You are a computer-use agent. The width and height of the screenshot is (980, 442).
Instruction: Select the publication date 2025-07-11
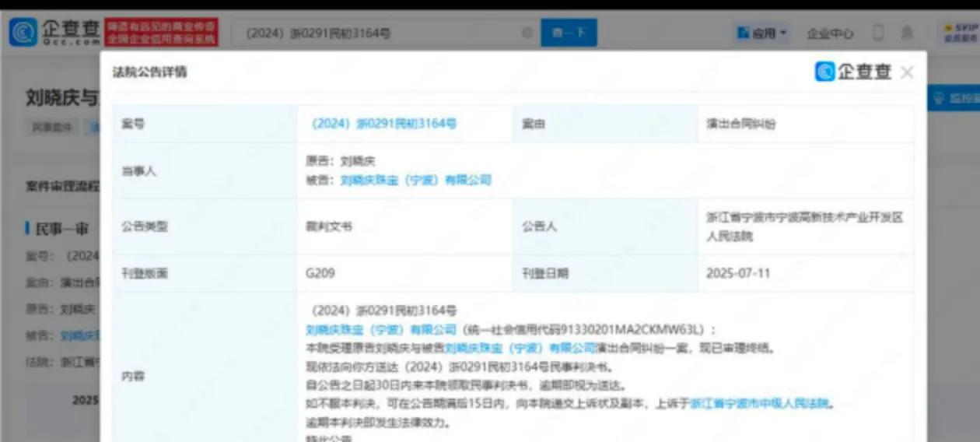click(738, 273)
